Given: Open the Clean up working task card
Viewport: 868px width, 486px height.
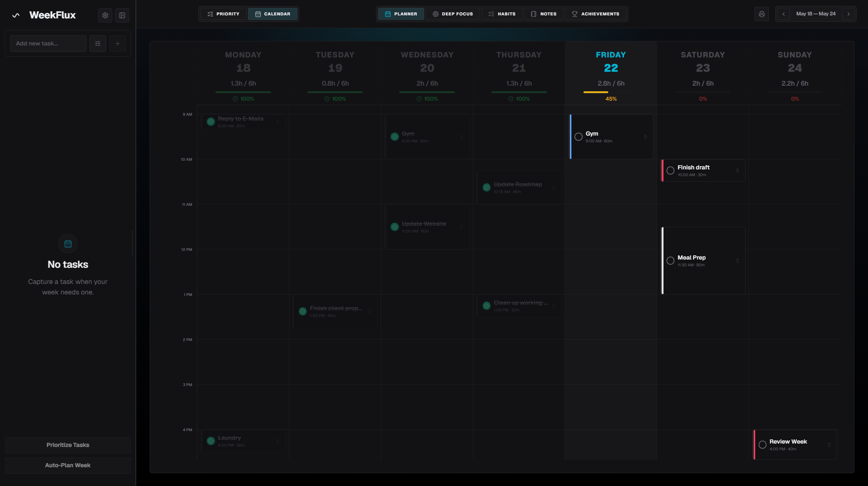Looking at the screenshot, I should click(519, 306).
